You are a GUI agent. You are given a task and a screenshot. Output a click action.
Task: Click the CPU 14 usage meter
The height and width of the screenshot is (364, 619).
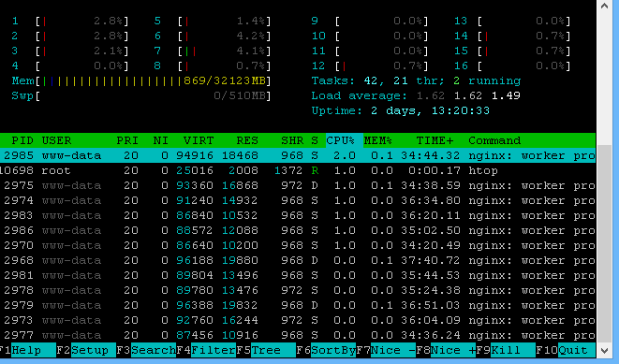[512, 36]
